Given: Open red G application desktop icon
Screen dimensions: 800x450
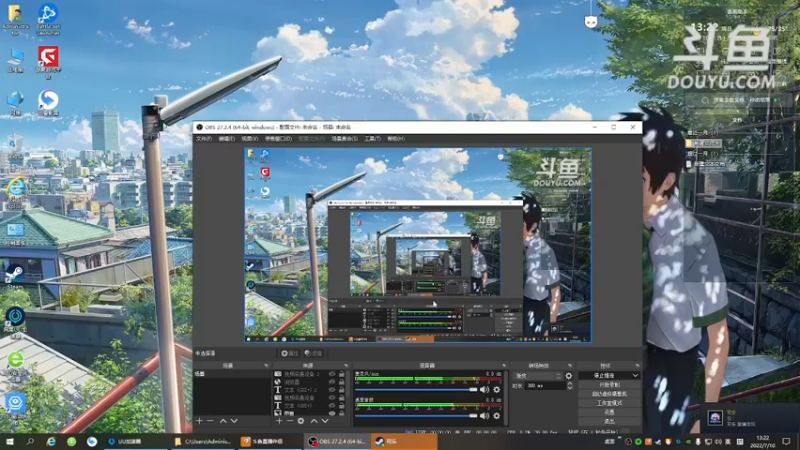Looking at the screenshot, I should tap(48, 62).
